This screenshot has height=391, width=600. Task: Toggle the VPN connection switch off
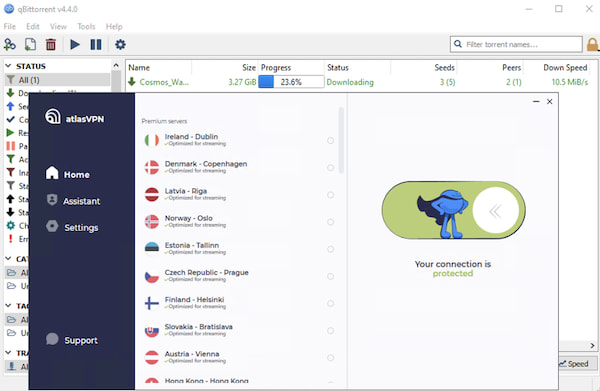coord(453,210)
